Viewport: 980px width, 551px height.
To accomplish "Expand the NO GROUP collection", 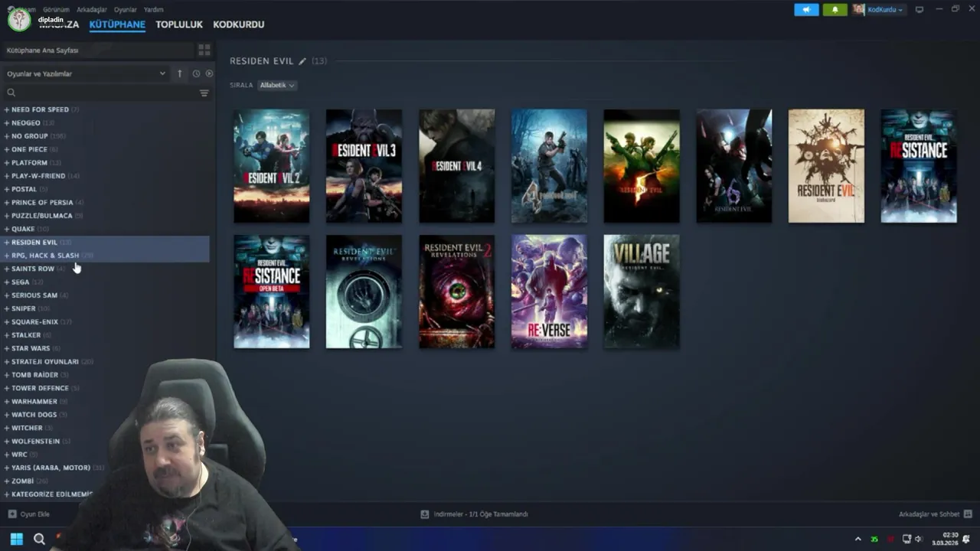I will 6,136.
